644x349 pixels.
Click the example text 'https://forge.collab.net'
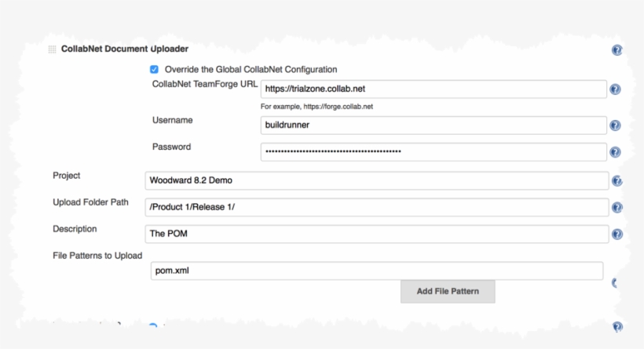point(338,107)
